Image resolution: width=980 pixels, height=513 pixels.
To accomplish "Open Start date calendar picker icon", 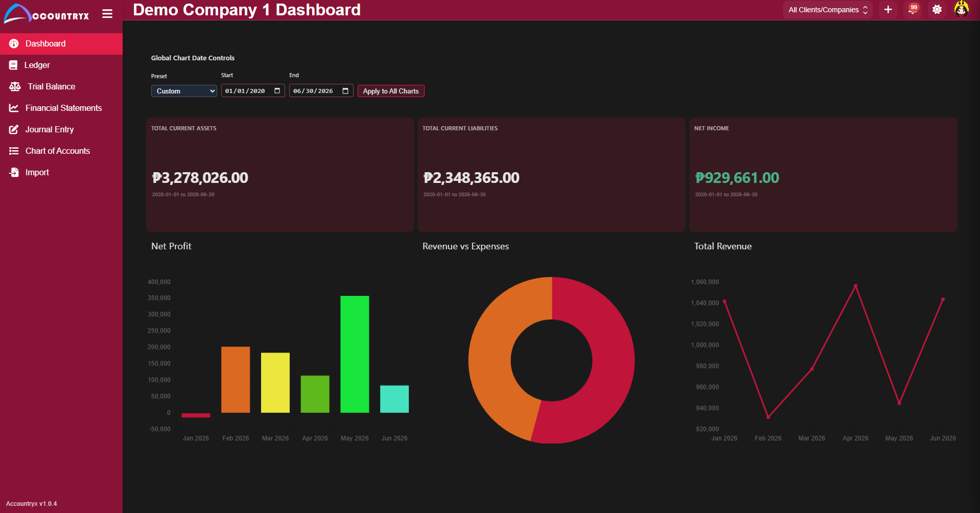I will pyautogui.click(x=277, y=91).
